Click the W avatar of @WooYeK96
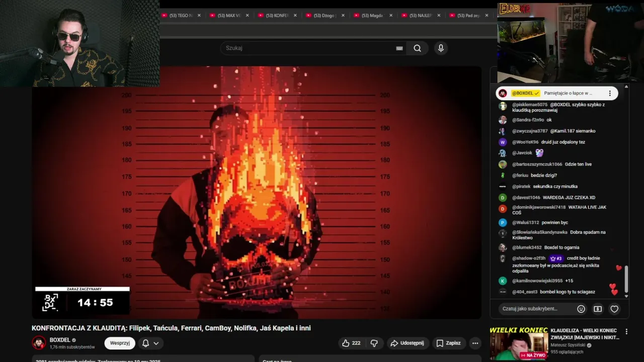Viewport: 644px width, 362px height. 503,142
